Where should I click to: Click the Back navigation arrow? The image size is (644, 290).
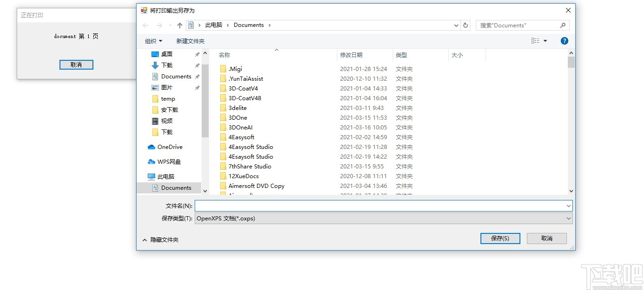(x=145, y=26)
